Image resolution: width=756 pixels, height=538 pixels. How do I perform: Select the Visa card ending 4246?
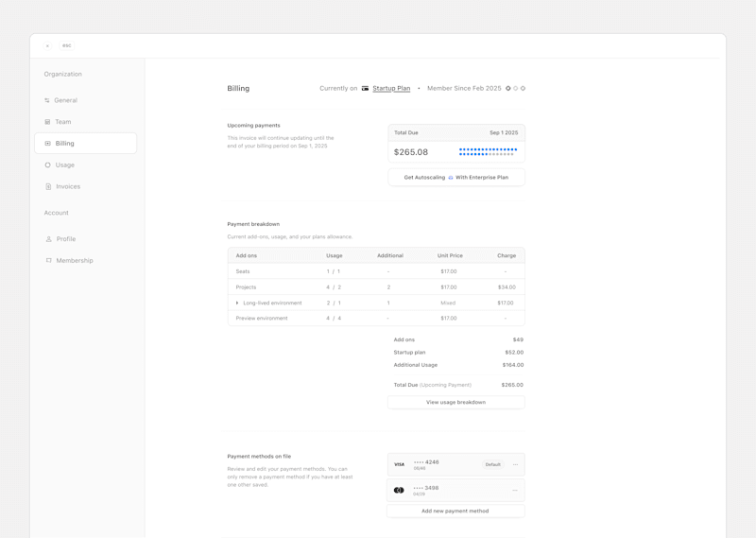[455, 464]
